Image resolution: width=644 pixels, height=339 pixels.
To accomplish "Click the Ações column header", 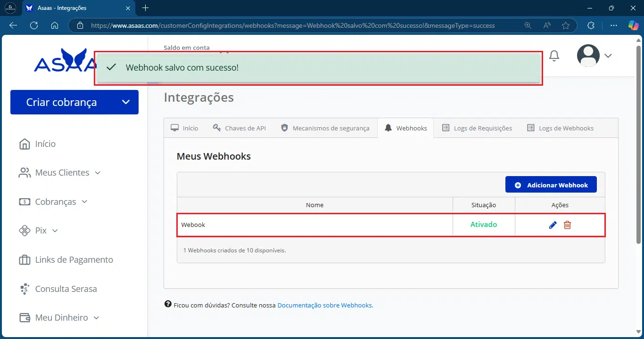I will click(x=560, y=205).
